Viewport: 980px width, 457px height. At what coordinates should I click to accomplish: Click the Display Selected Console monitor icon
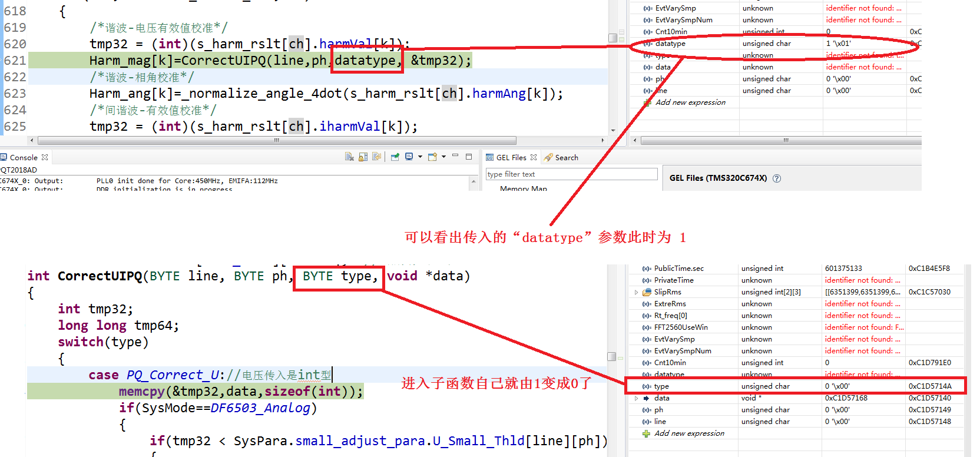click(x=409, y=157)
